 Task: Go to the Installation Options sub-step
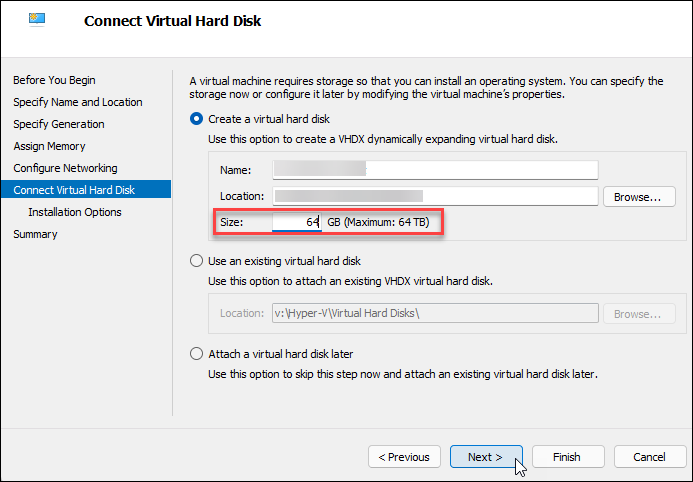click(x=75, y=212)
